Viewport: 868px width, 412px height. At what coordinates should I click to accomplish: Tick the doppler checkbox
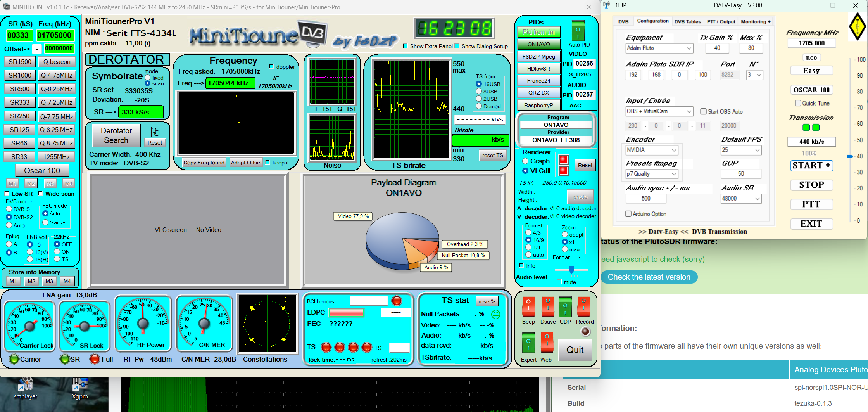271,67
